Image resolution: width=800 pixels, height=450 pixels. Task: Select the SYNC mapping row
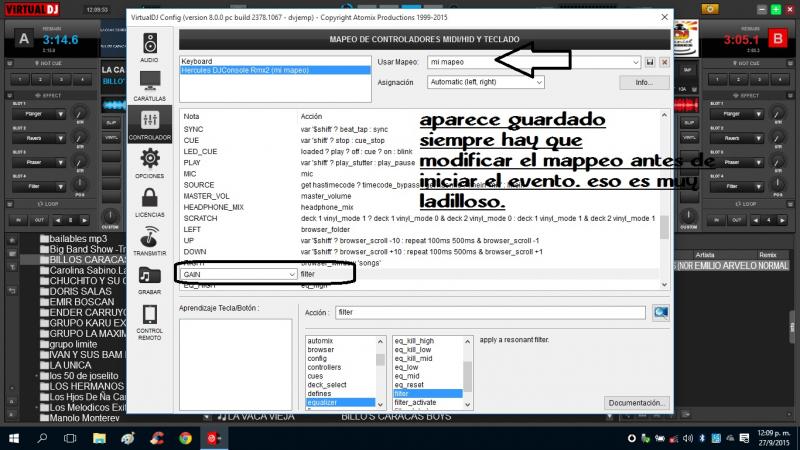[421, 130]
